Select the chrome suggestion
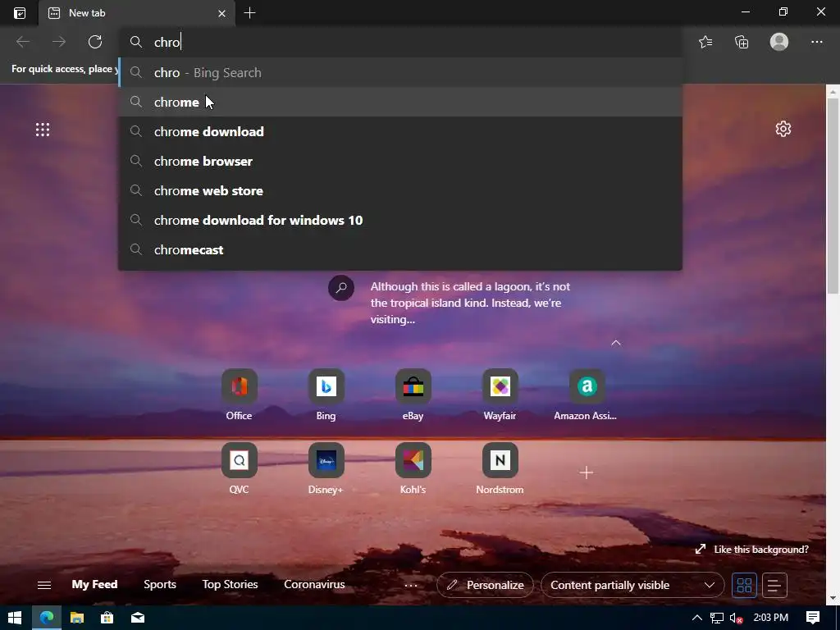The height and width of the screenshot is (630, 840). 400,102
